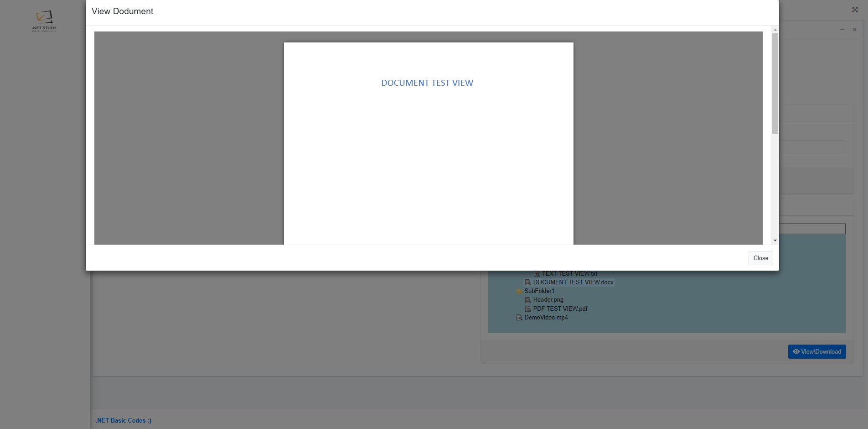
Task: Click the DemoVideo.mp4 file icon
Action: point(519,318)
